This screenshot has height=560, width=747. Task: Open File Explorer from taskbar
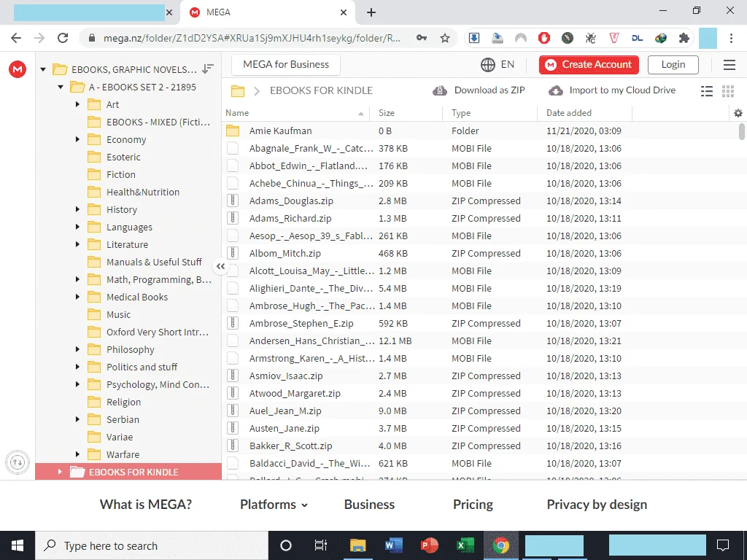tap(357, 545)
